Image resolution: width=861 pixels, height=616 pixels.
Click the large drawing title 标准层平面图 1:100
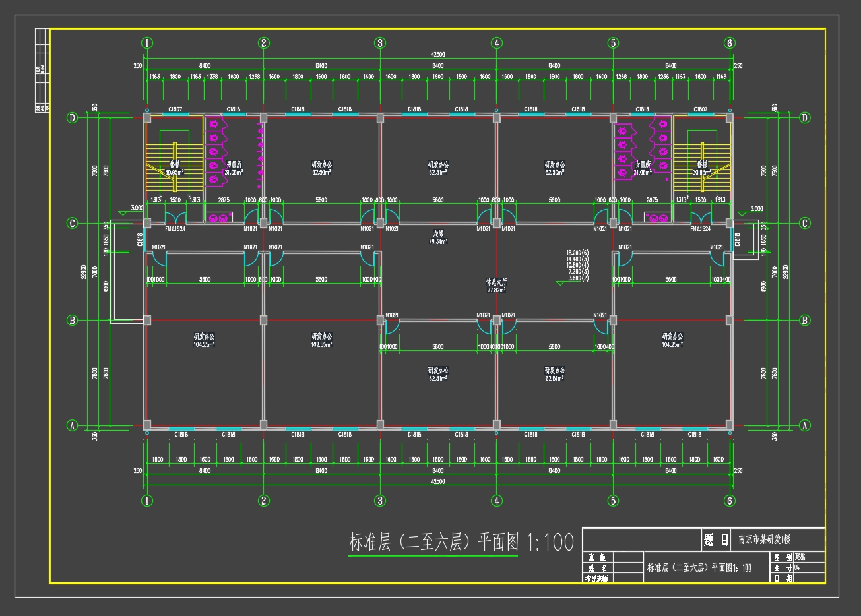tap(461, 542)
